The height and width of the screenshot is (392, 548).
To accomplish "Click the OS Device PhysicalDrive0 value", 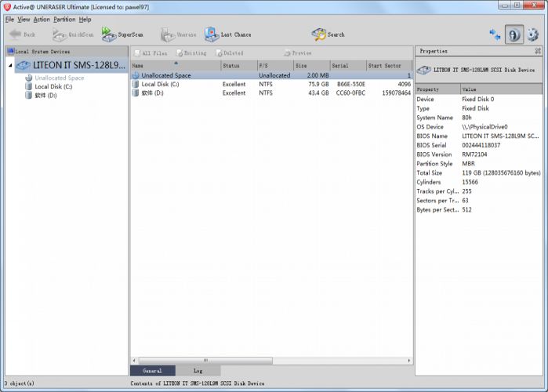I will 484,127.
